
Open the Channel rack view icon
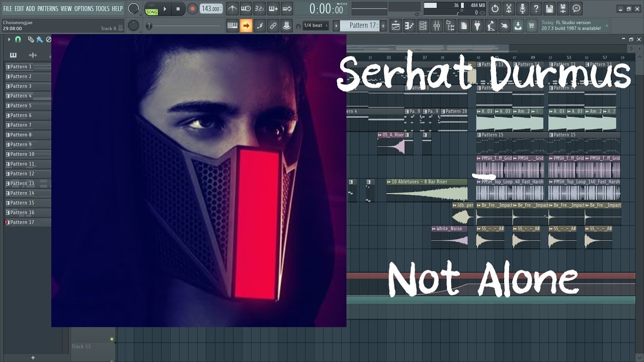tap(423, 26)
